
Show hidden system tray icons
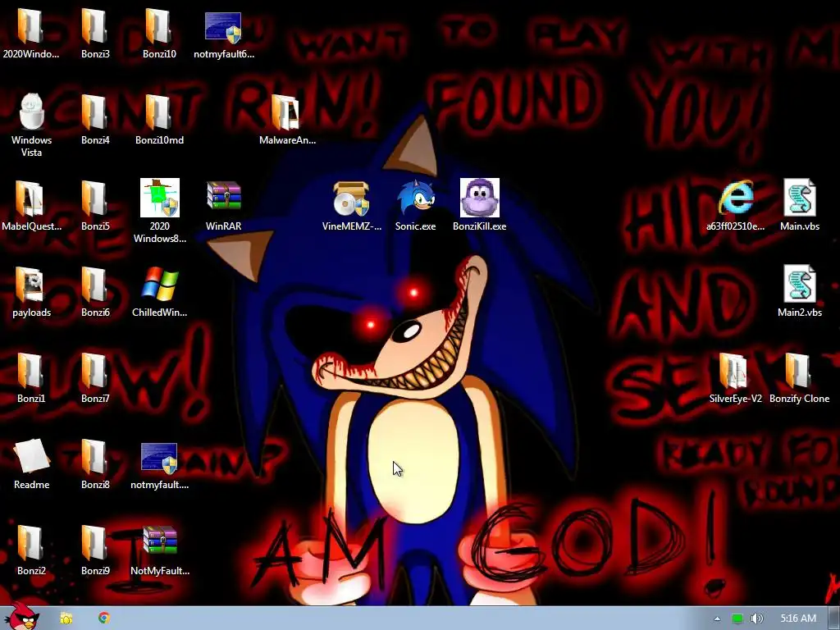[x=717, y=619]
